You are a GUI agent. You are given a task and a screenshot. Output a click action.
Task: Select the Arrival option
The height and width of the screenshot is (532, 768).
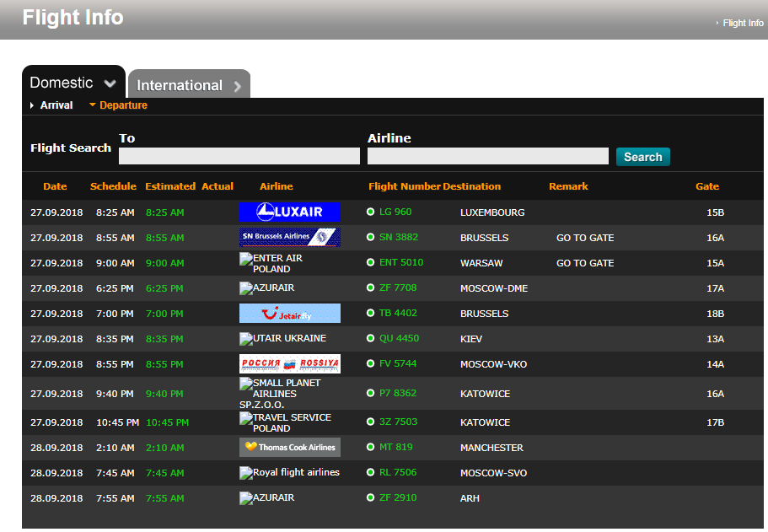click(x=56, y=105)
